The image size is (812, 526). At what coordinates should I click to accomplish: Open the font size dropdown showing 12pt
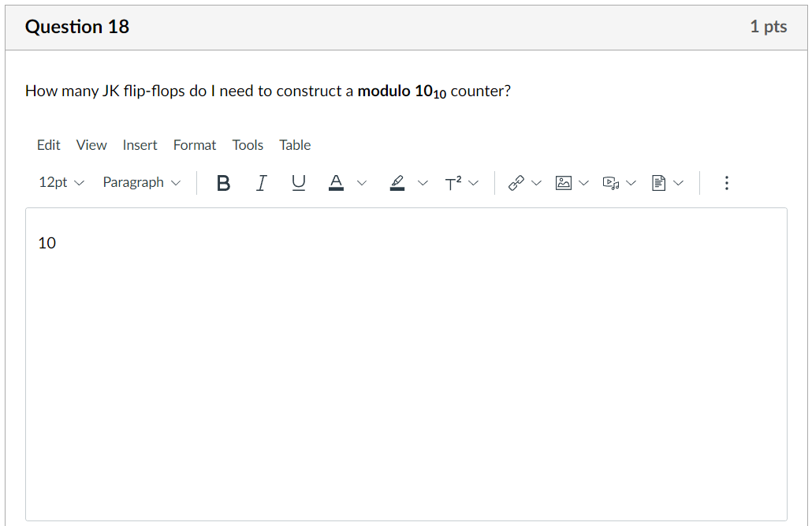[x=54, y=182]
